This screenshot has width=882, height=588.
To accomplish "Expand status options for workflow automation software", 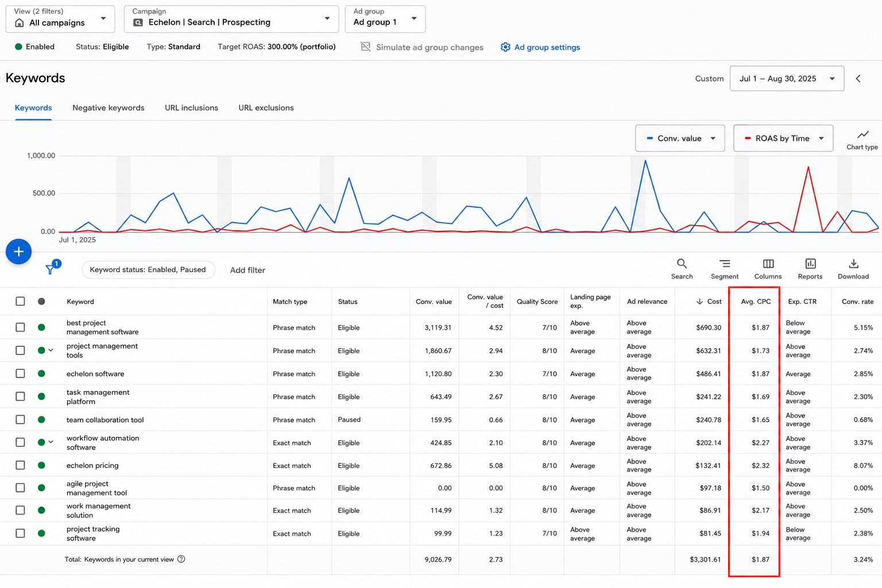I will (x=51, y=442).
